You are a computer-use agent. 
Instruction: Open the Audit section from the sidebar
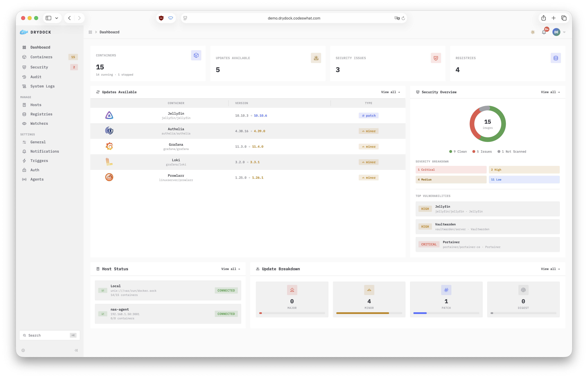(36, 77)
